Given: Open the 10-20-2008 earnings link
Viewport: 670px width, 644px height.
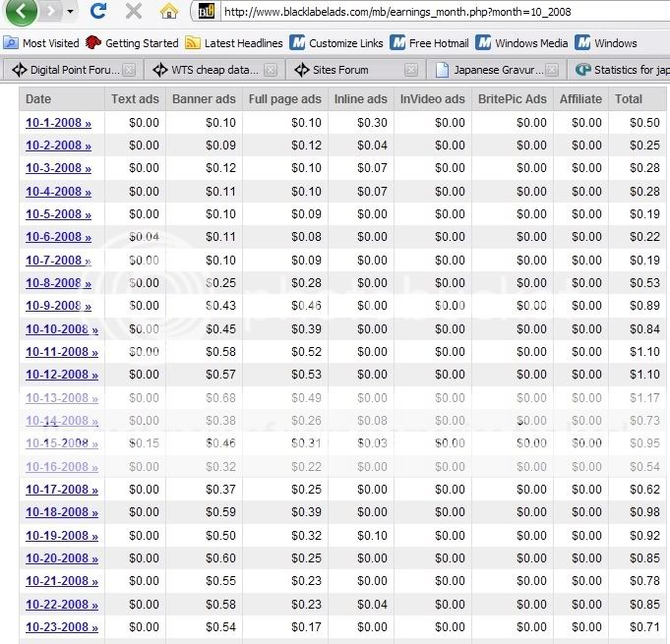Looking at the screenshot, I should click(x=62, y=558).
